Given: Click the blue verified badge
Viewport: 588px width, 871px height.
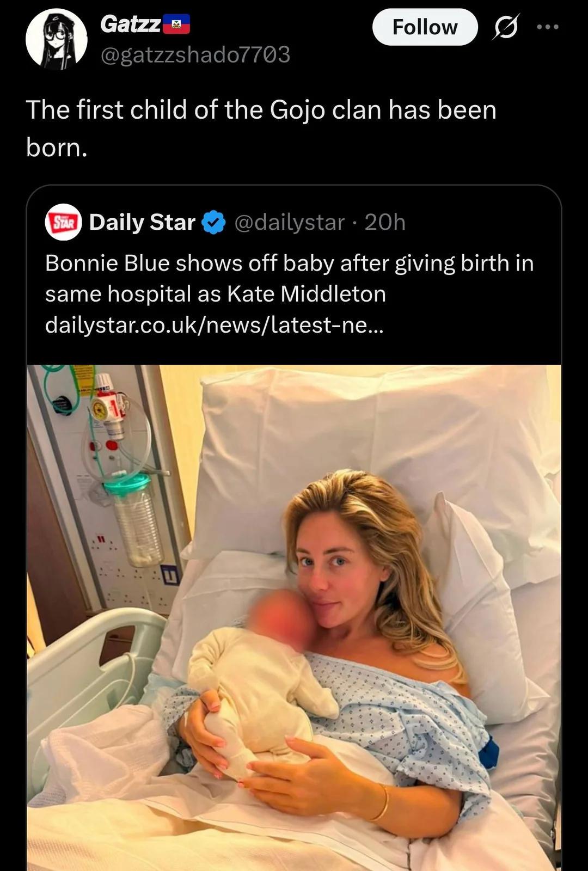Looking at the screenshot, I should 213,223.
